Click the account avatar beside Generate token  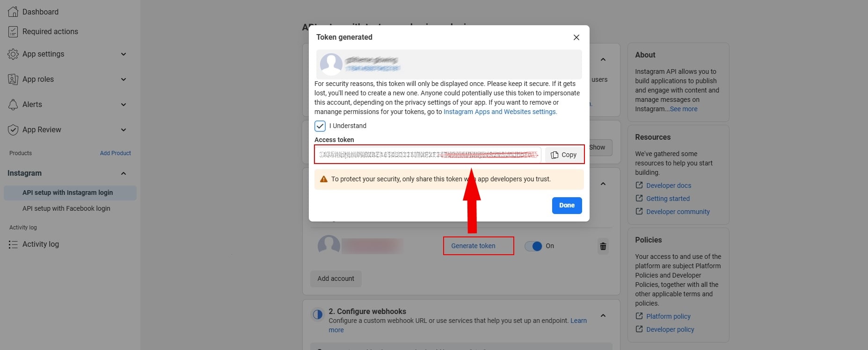pyautogui.click(x=329, y=246)
